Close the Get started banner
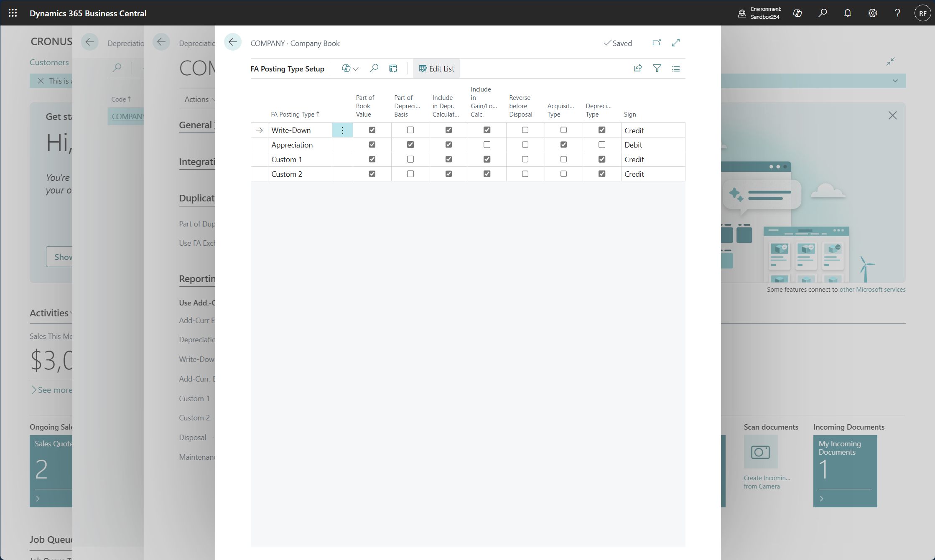Screen dimensions: 935x560 pos(892,115)
